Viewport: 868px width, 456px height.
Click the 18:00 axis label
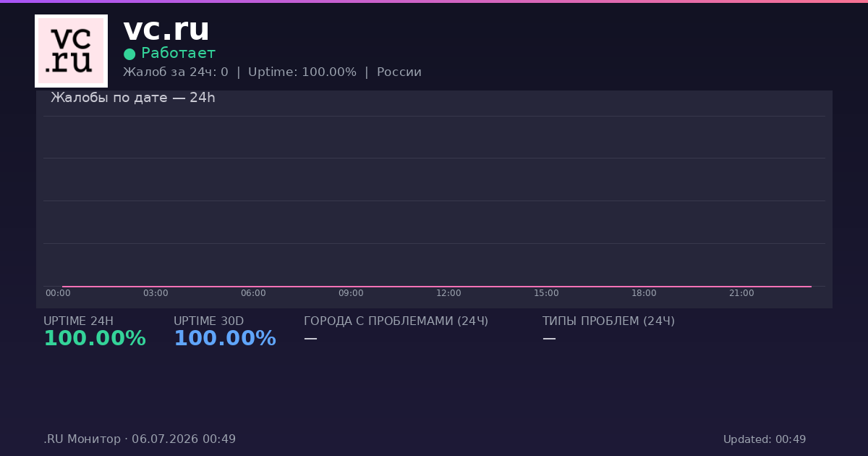tap(644, 293)
